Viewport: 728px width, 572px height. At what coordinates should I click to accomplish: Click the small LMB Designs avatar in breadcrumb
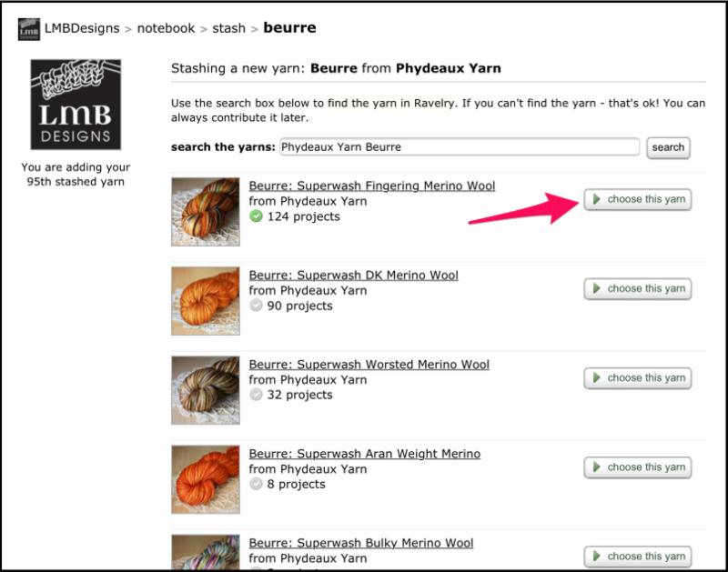pyautogui.click(x=28, y=29)
